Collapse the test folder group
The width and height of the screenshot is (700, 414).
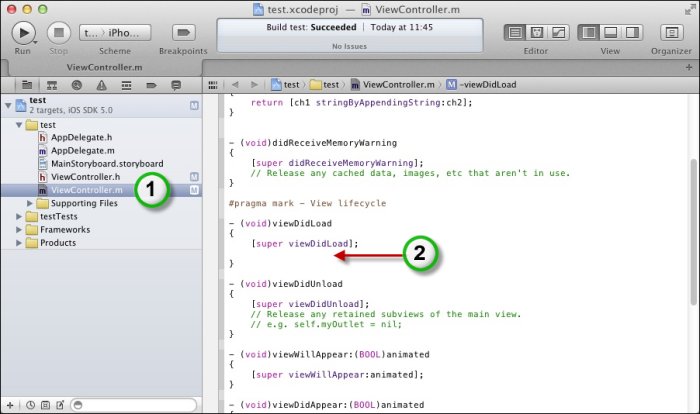19,125
